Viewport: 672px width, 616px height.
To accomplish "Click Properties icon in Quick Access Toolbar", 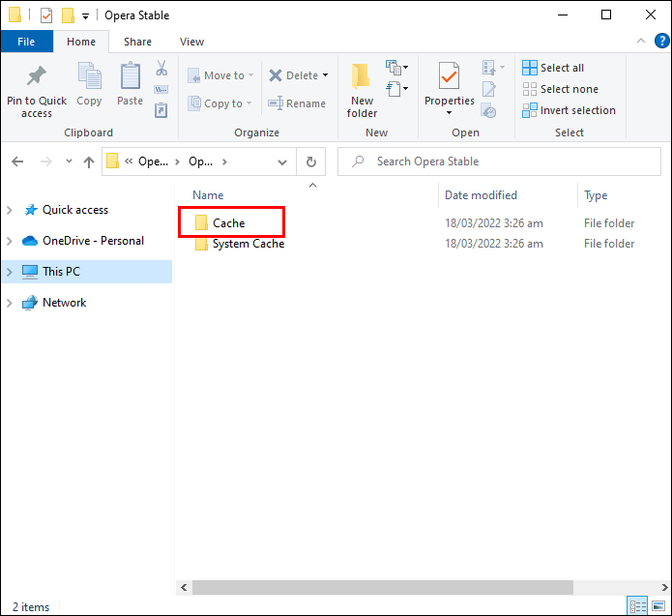I will [x=46, y=15].
